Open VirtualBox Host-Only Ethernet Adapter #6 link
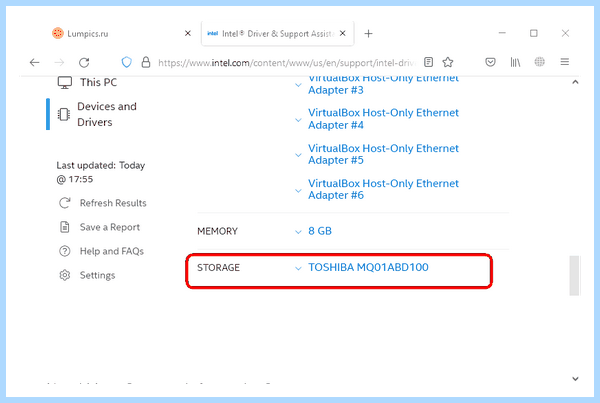 click(383, 189)
